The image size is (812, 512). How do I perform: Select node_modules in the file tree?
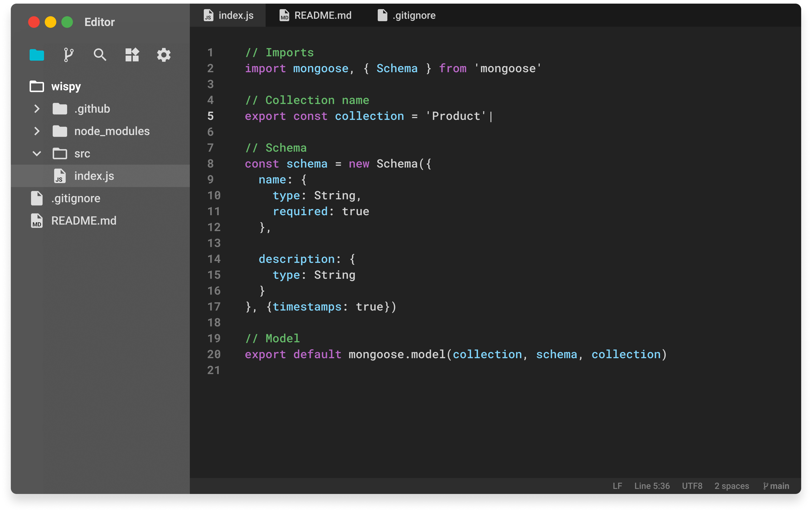pyautogui.click(x=112, y=131)
